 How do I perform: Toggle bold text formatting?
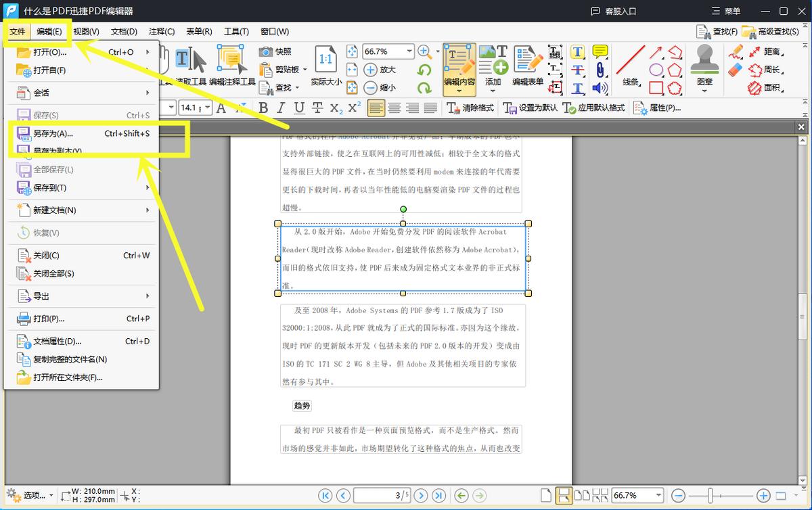(x=263, y=107)
